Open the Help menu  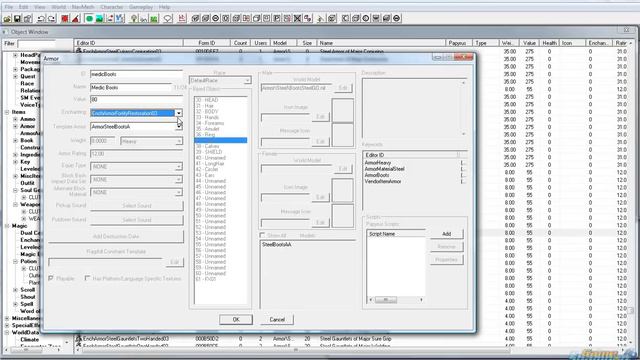coord(164,7)
